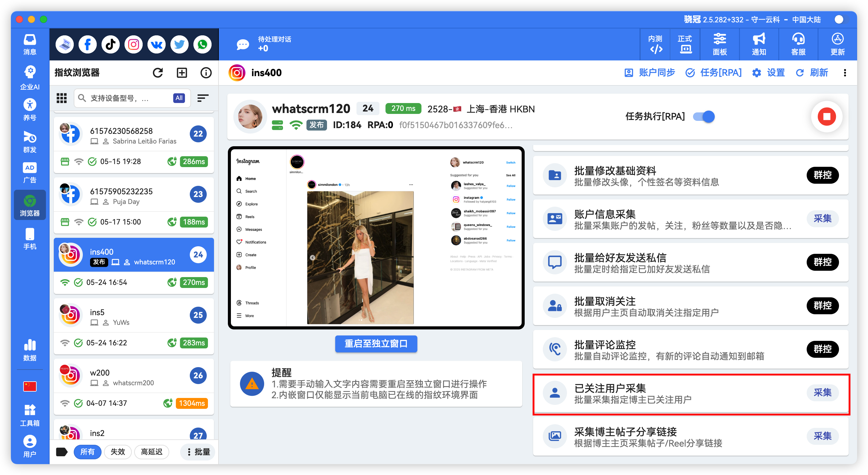The image size is (868, 475).
Task: Open the 通知 notifications panel
Action: click(x=759, y=43)
